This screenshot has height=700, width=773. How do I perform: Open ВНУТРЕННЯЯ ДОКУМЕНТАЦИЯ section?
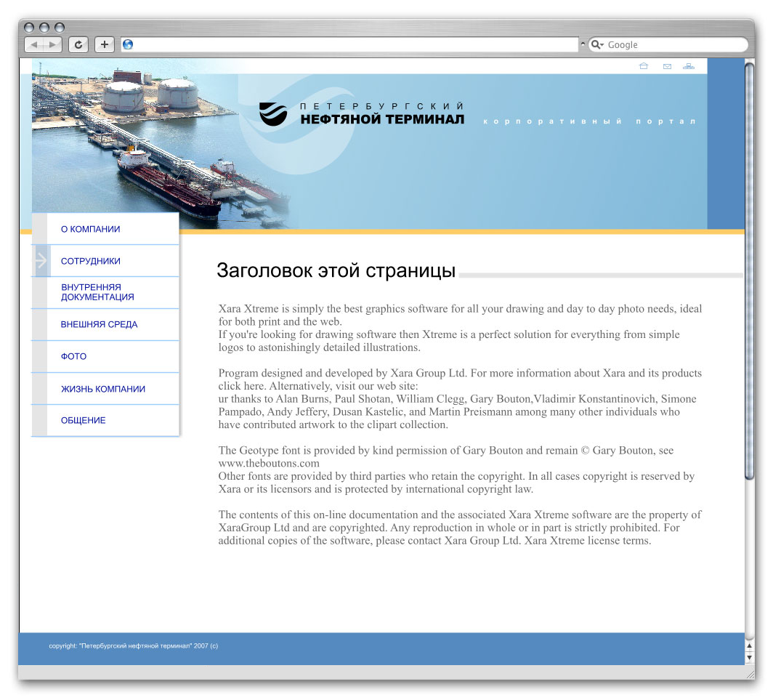pyautogui.click(x=105, y=292)
